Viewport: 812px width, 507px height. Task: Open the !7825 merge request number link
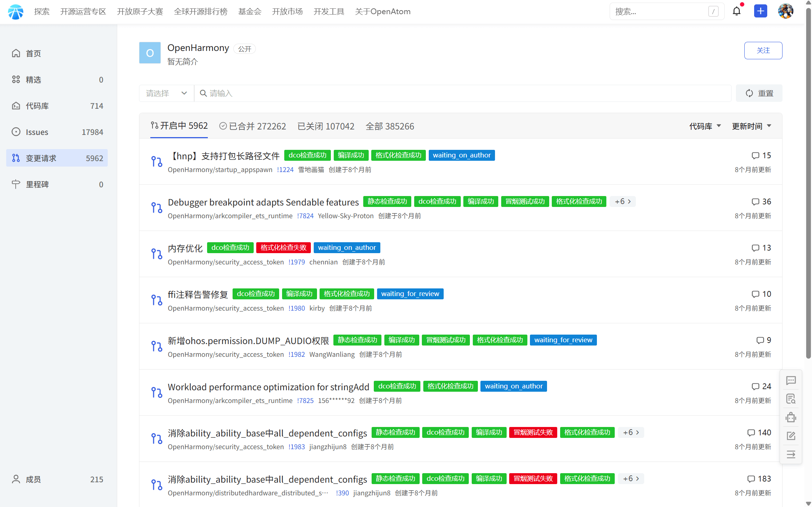point(305,401)
